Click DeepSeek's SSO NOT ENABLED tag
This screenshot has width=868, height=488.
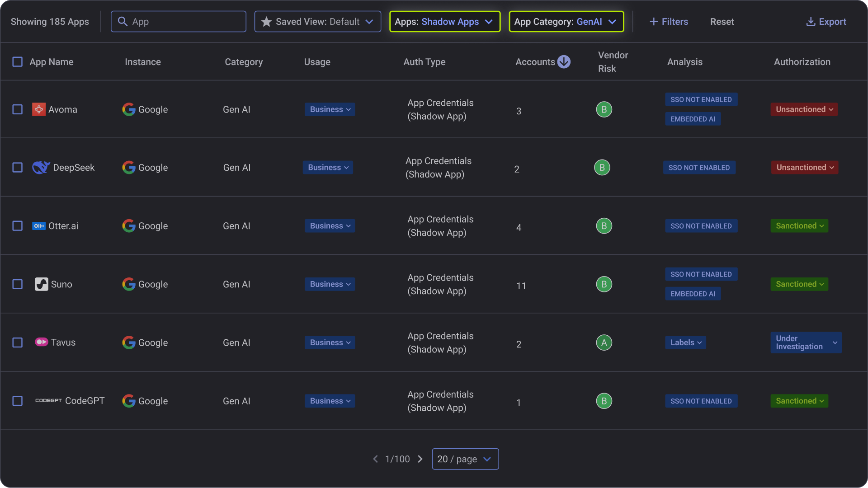699,168
